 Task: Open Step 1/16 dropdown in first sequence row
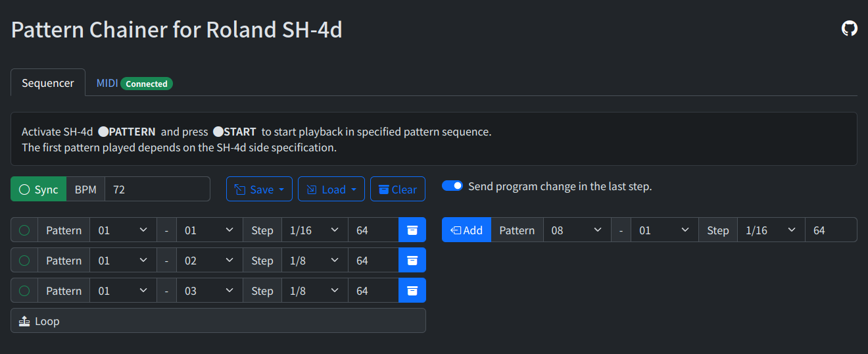[x=315, y=230]
